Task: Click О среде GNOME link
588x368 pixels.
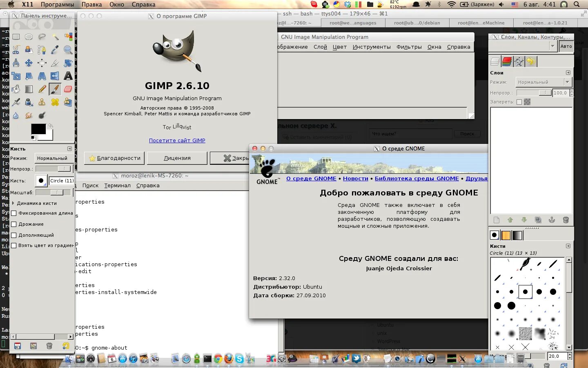Action: [x=311, y=178]
